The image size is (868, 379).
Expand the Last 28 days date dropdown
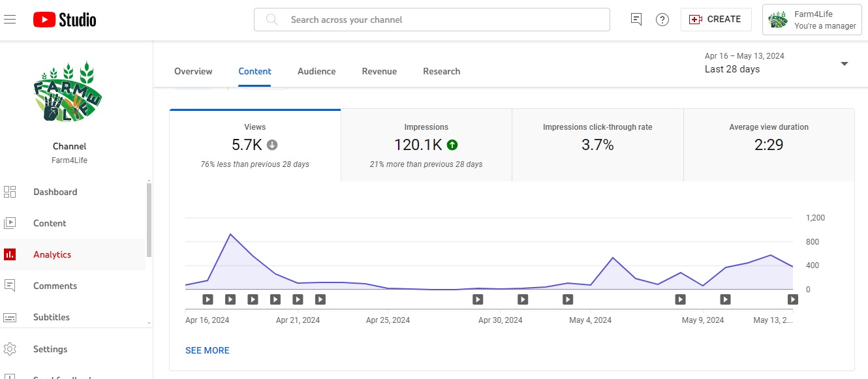click(x=844, y=63)
